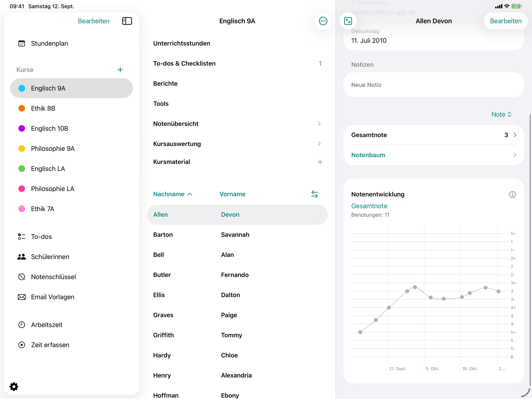Open Stundenplan calendar
532x399 pixels.
(71, 44)
